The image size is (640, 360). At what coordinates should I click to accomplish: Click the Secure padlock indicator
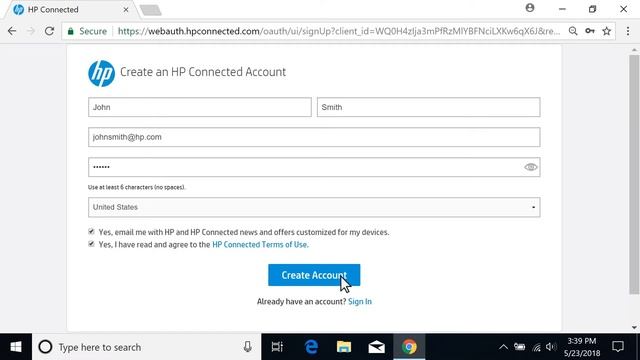pyautogui.click(x=87, y=31)
